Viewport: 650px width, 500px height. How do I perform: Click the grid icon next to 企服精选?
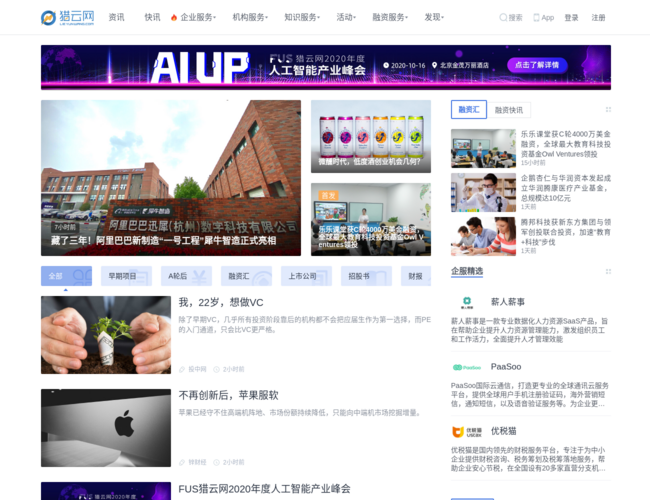[608, 272]
